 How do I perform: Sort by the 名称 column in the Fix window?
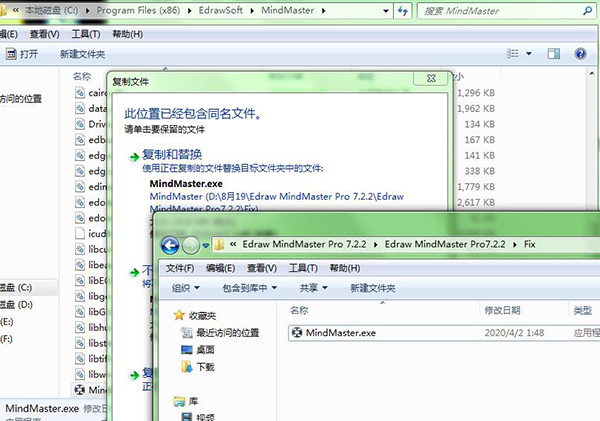[299, 310]
